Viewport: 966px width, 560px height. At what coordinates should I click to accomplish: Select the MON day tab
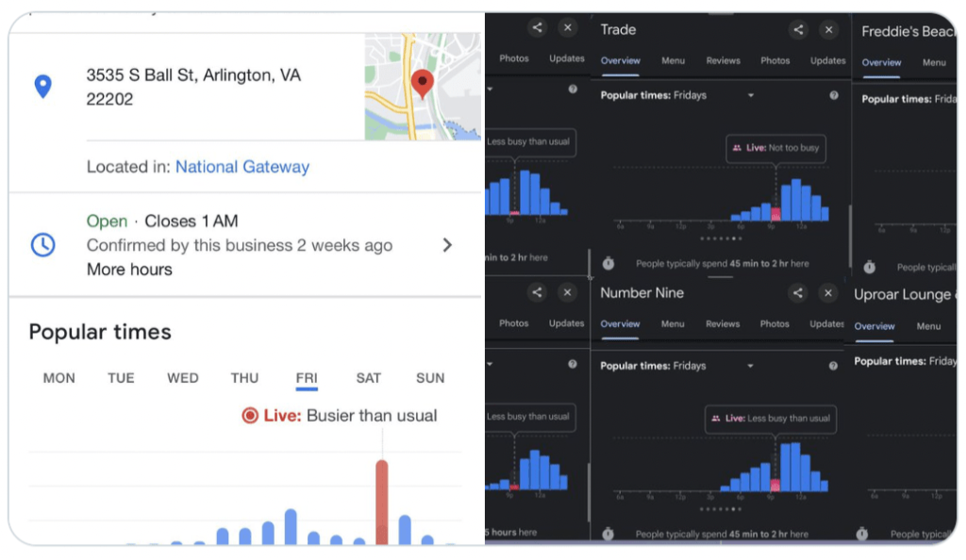click(58, 378)
